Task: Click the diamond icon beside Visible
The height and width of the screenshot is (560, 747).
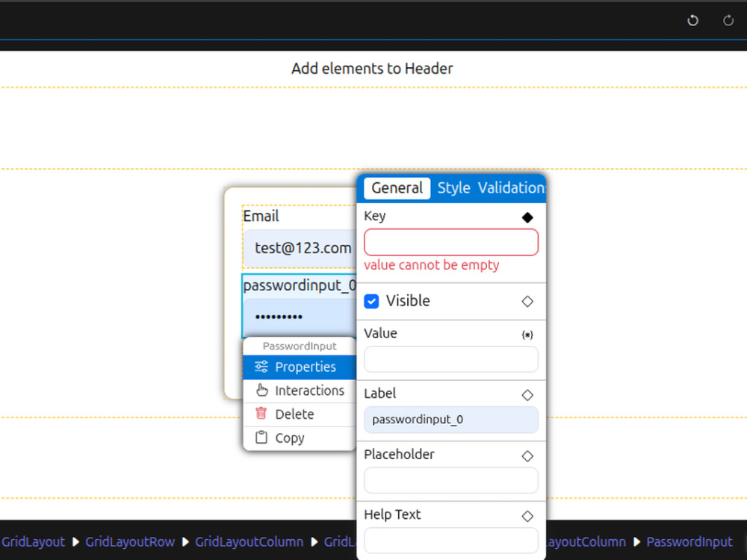Action: [x=527, y=302]
